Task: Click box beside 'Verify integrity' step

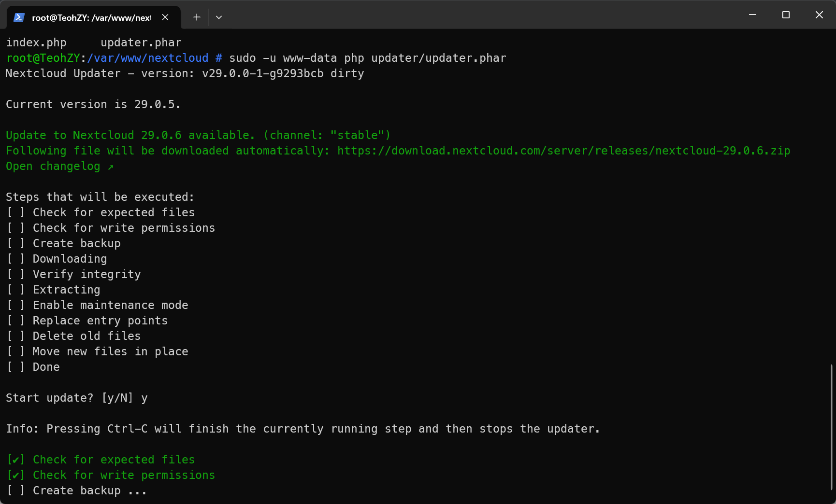Action: tap(16, 274)
